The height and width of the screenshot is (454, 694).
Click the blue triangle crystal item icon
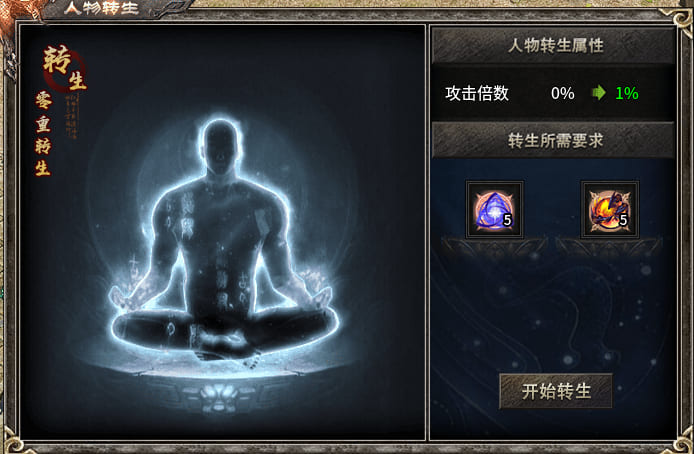pos(494,210)
